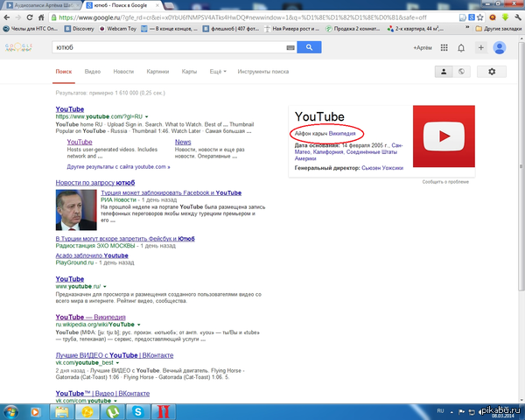Select the Карты tab
The height and width of the screenshot is (420, 525).
[189, 72]
